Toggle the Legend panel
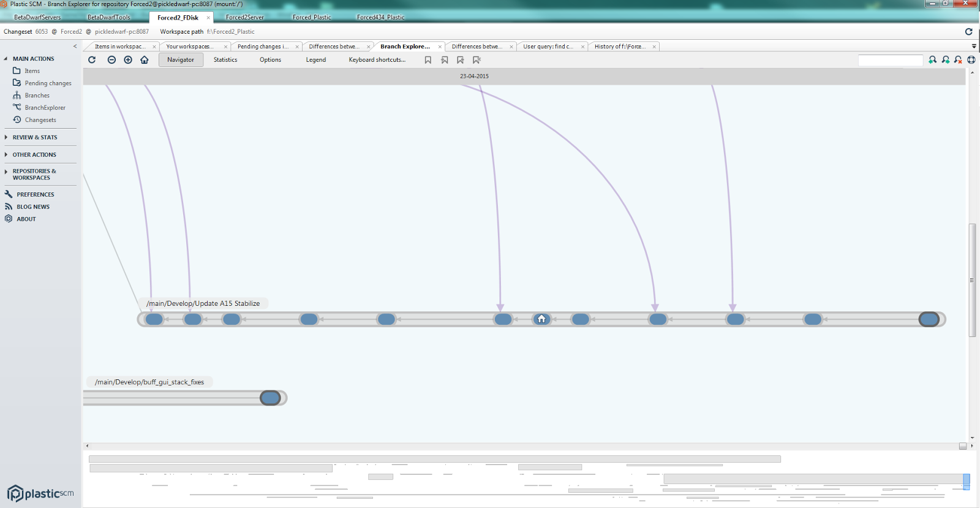980x508 pixels. click(x=316, y=59)
